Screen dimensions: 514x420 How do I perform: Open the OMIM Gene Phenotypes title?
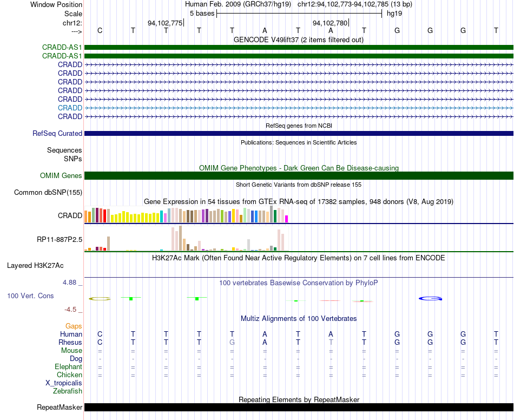tap(299, 168)
